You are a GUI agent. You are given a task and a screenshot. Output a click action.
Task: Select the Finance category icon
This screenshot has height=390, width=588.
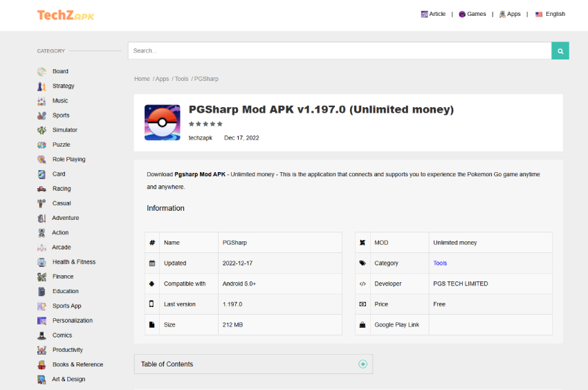point(42,277)
